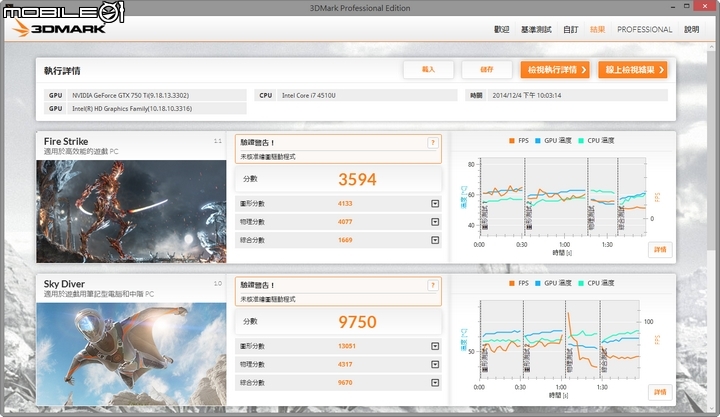Image resolution: width=720 pixels, height=417 pixels.
Task: Click GPU 溫度 blue legend swatch in Sky Diver chart
Action: click(x=538, y=283)
